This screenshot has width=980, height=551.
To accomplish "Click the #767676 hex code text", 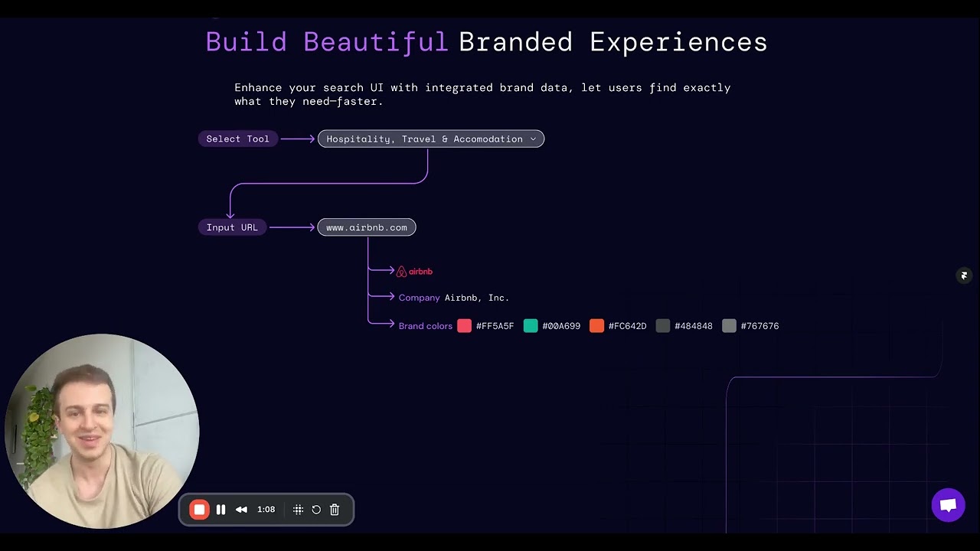I will pos(760,326).
